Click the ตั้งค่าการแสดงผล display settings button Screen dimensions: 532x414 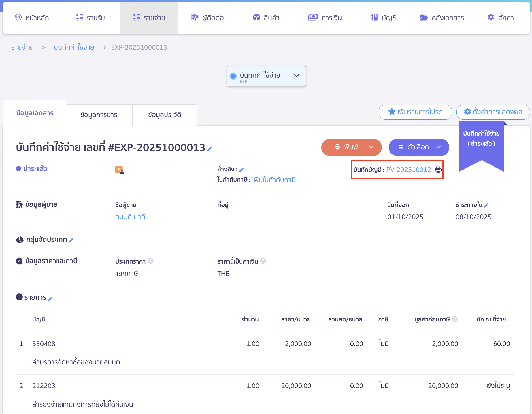493,112
